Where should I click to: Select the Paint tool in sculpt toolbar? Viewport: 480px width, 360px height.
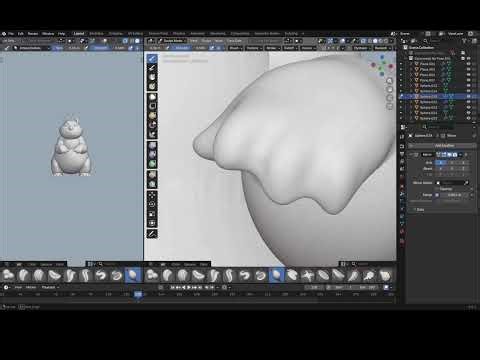pyautogui.click(x=152, y=68)
